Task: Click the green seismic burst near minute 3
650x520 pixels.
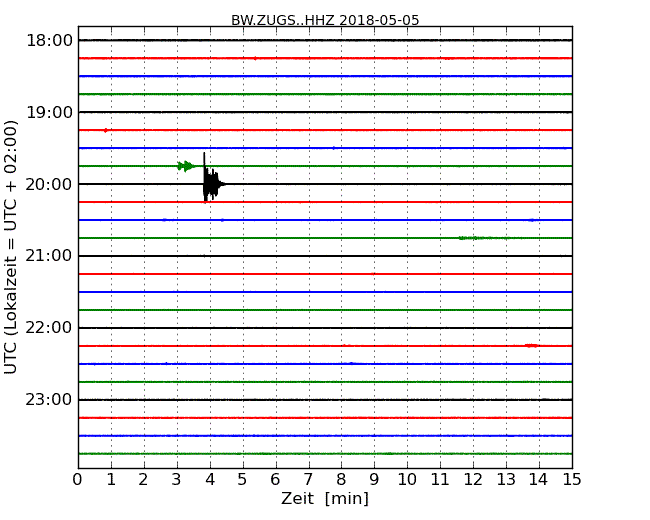Action: 186,166
